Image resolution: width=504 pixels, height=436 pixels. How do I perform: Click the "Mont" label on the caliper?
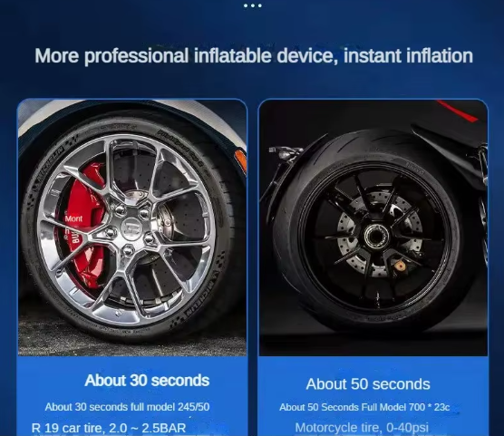coord(73,219)
